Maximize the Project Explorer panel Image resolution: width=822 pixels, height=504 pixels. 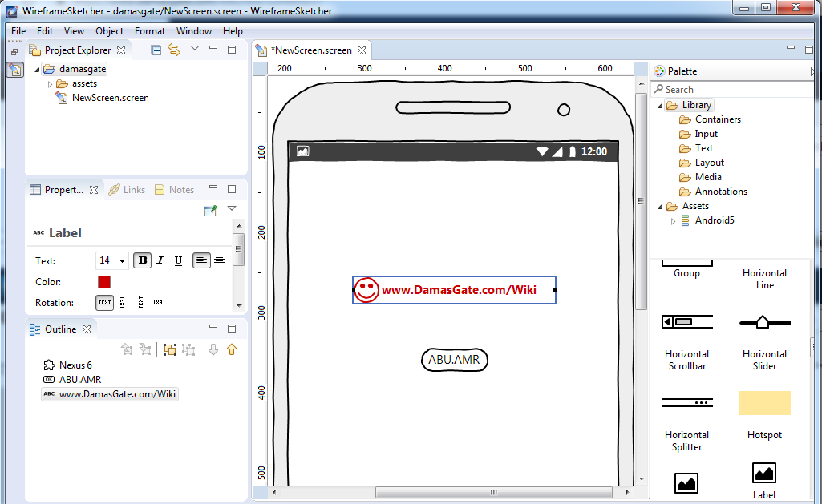click(x=232, y=49)
